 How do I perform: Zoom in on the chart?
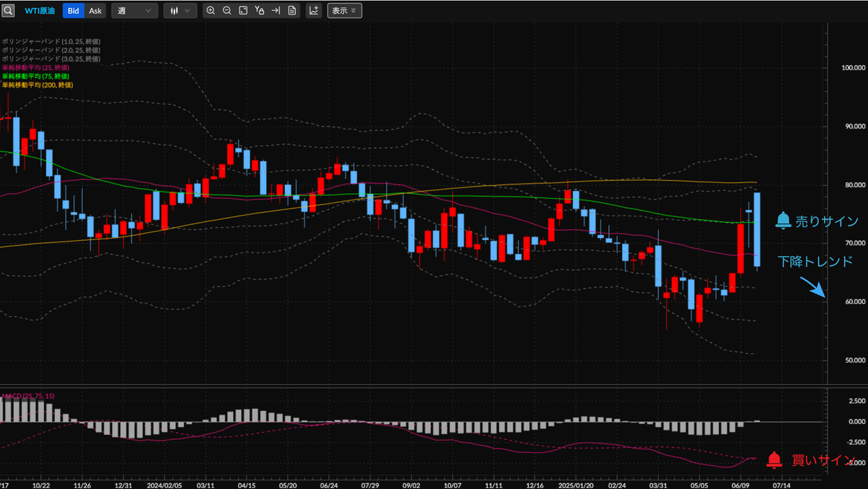click(x=210, y=11)
